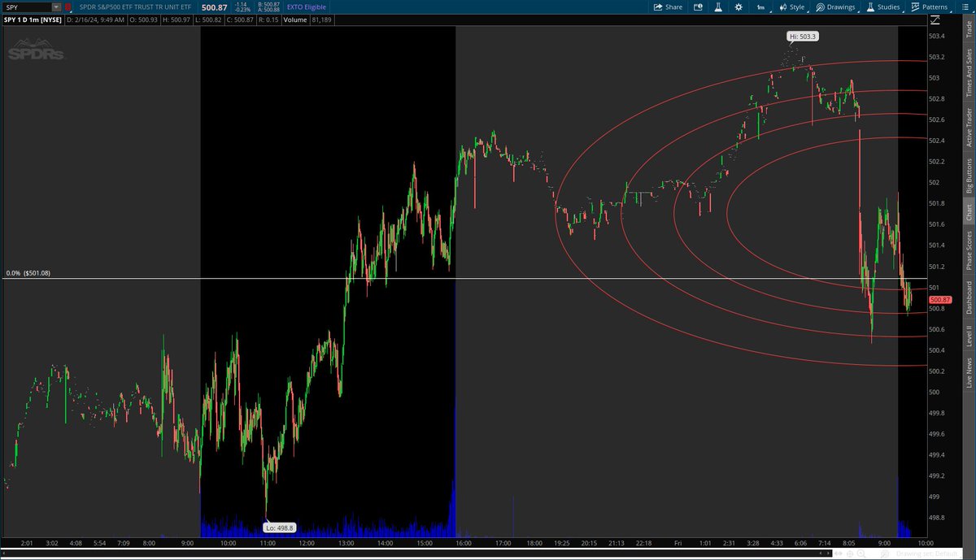Click the Lo: 498.8 price bubble

coord(278,527)
